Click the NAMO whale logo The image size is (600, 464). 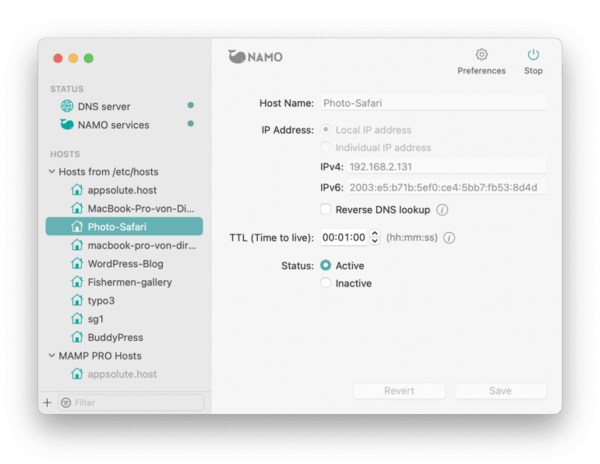click(255, 57)
